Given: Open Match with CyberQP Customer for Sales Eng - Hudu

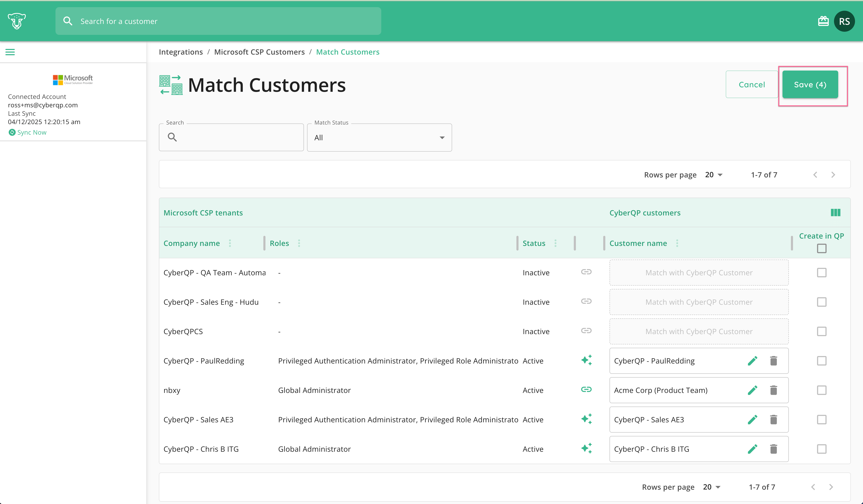Looking at the screenshot, I should (699, 302).
